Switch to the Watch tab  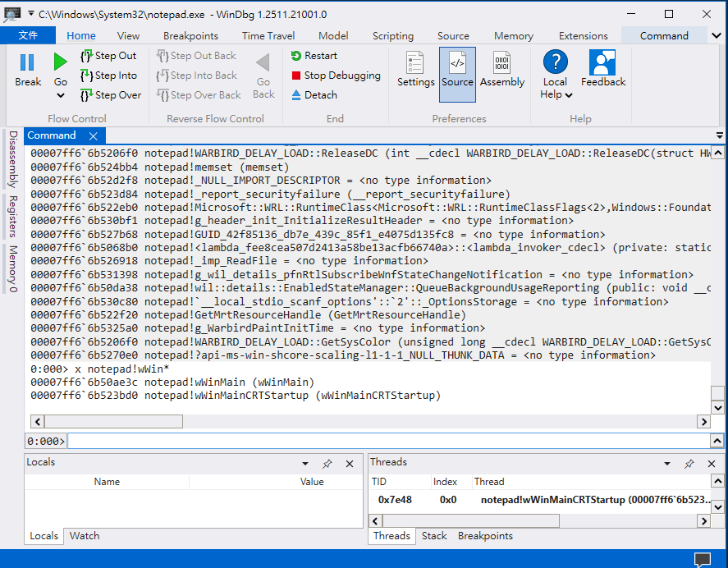coord(84,536)
